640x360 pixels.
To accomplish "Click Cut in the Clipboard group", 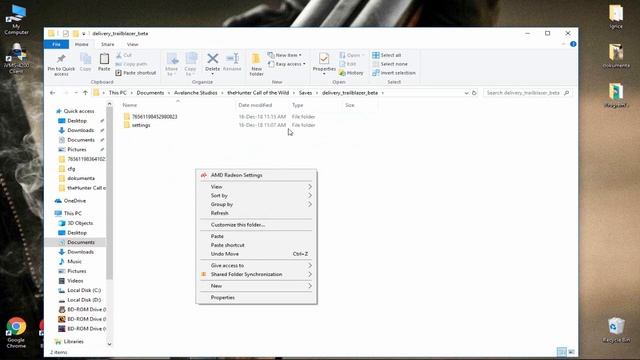I will click(124, 55).
